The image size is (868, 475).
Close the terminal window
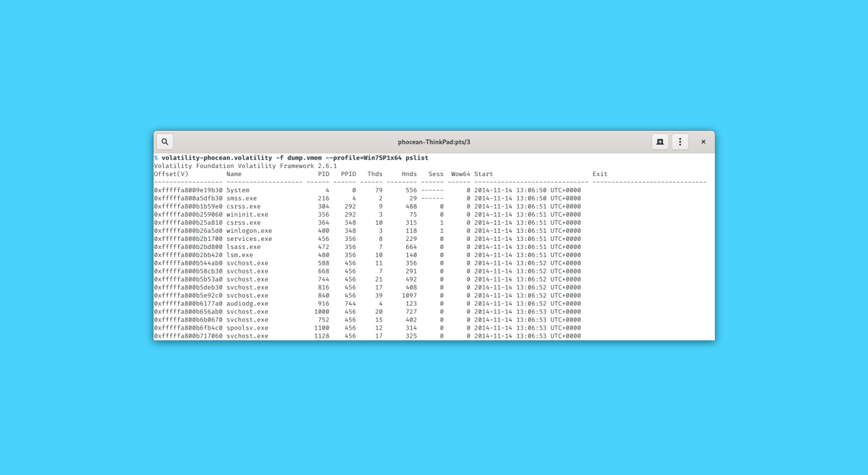(x=703, y=141)
